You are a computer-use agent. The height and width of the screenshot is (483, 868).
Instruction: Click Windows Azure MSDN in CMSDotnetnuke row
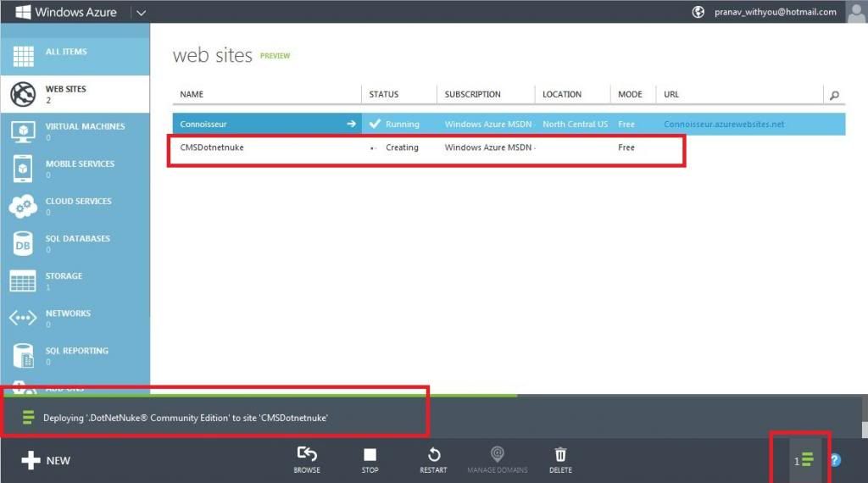[487, 147]
